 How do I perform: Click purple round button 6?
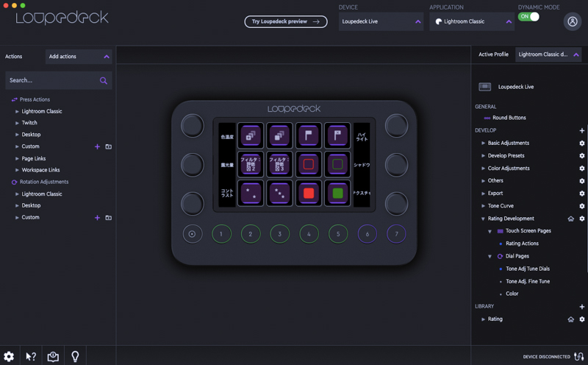[367, 234]
